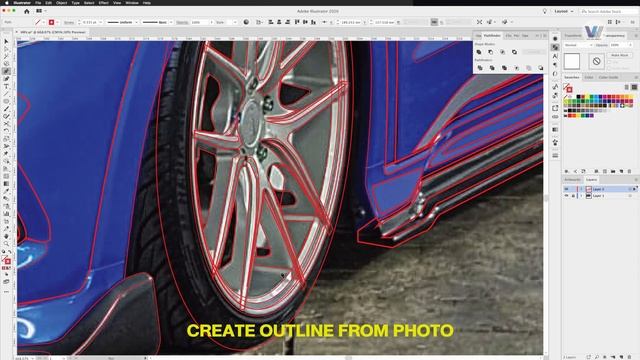
Task: Click the fill and stroke indicator in left toolbar
Action: 6,260
